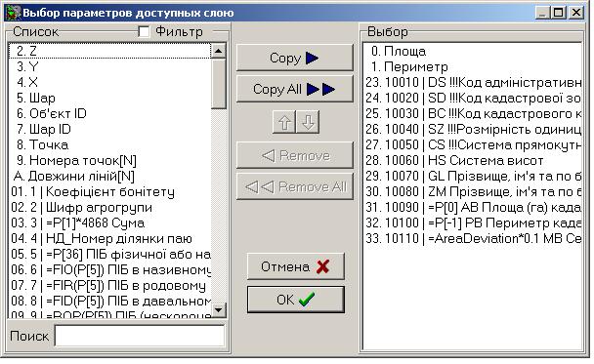Select '5. Шар' list item
This screenshot has width=594, height=364.
(x=109, y=98)
